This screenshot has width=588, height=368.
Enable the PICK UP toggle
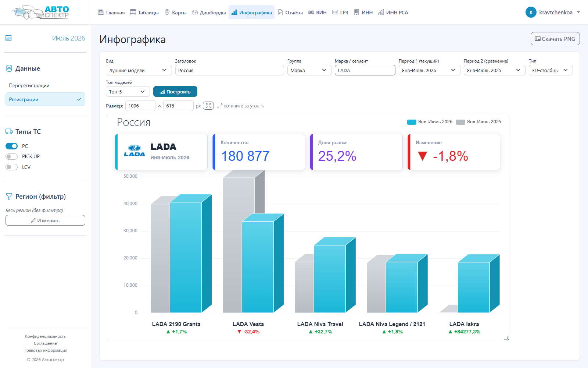pos(11,156)
